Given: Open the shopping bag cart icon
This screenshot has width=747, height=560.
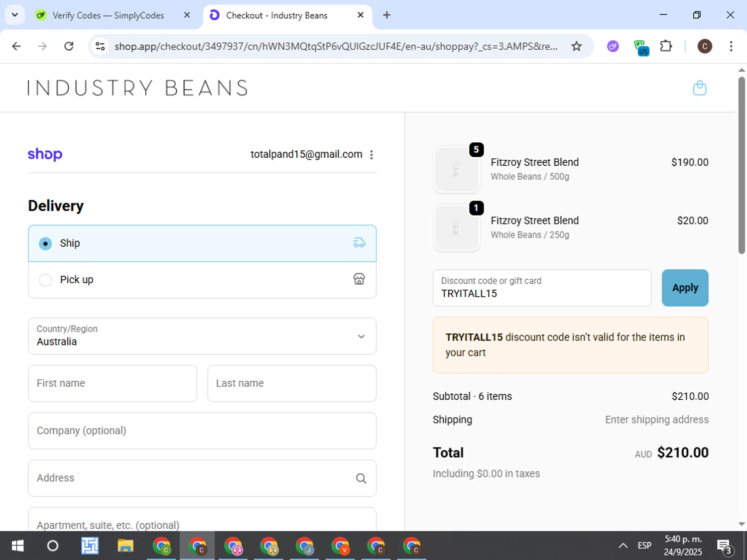Looking at the screenshot, I should click(700, 88).
